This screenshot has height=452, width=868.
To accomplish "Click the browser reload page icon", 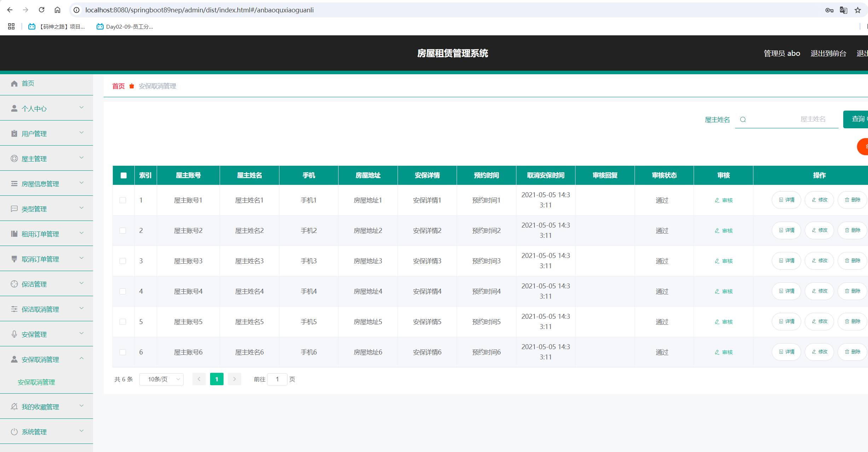I will 41,10.
